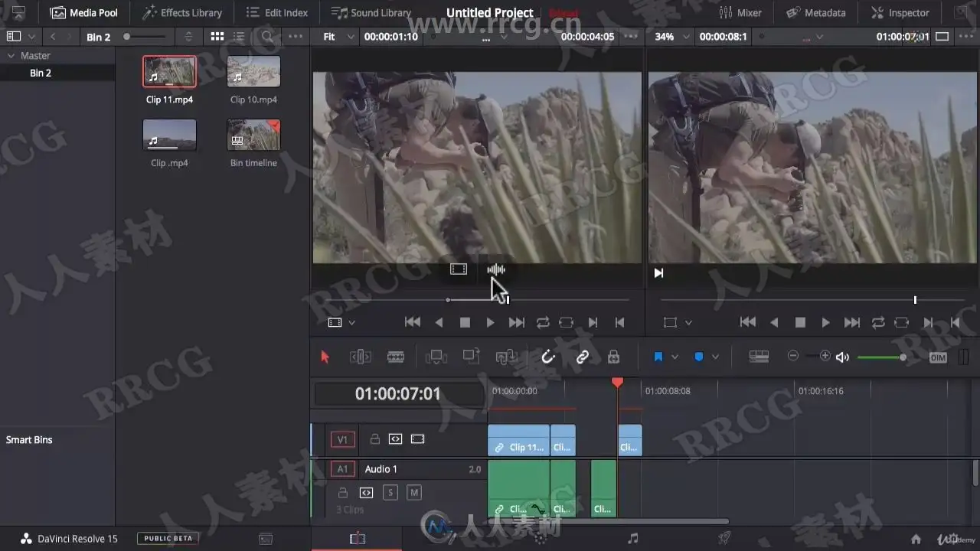Toggle Position Lock padlock in toolbar

tap(613, 357)
